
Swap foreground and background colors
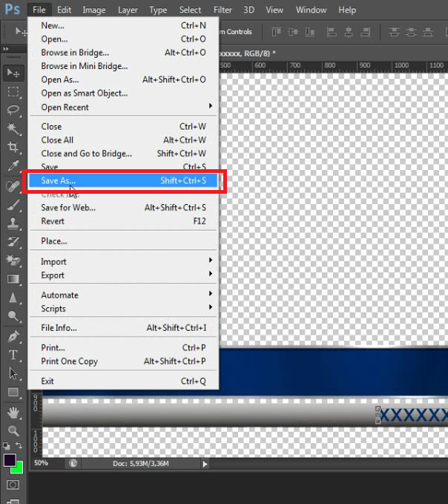point(19,445)
